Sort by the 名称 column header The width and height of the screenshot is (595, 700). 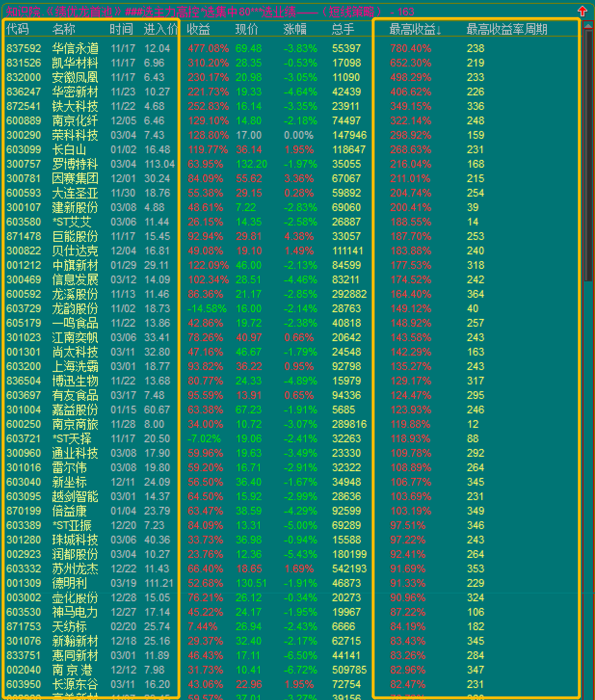(x=64, y=29)
